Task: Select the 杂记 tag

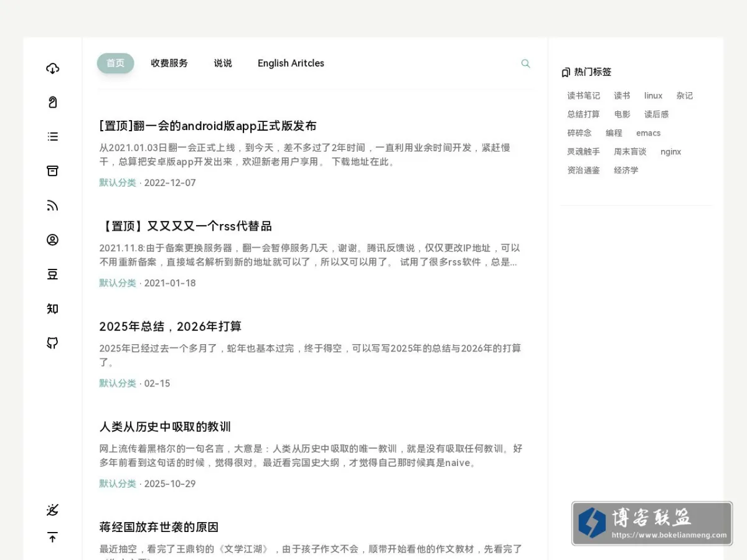Action: click(685, 96)
